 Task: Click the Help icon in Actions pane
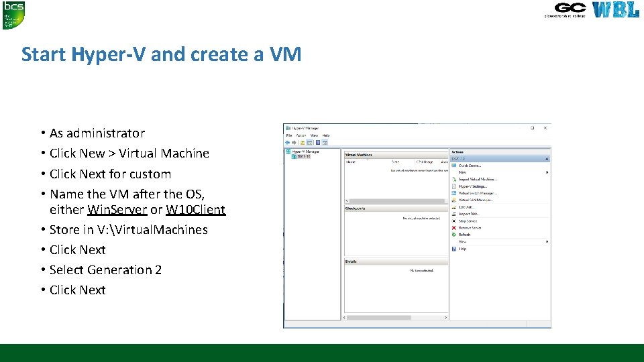[x=454, y=249]
